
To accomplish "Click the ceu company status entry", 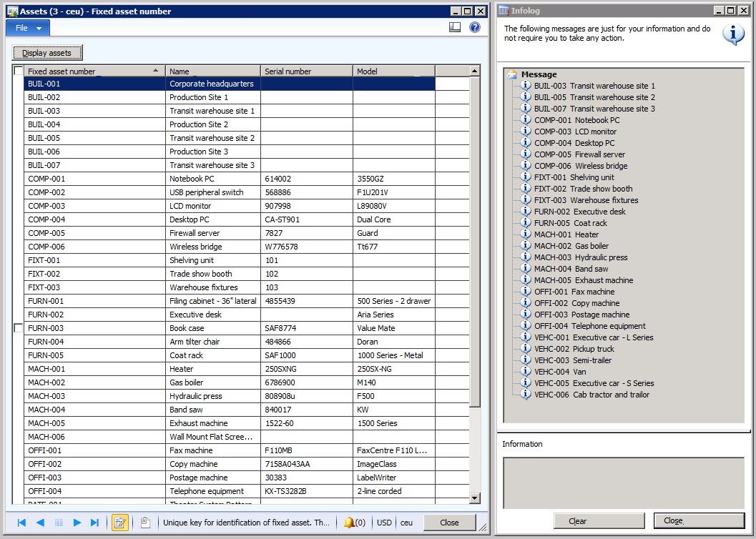I will tap(406, 523).
